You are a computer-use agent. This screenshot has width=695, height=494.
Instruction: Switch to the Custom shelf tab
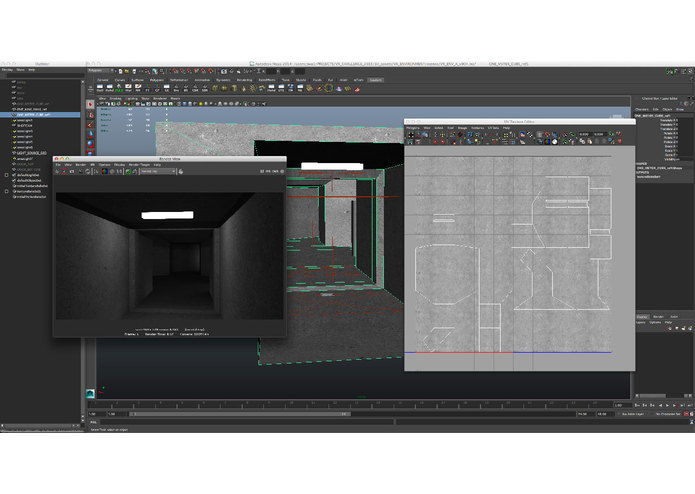(375, 80)
